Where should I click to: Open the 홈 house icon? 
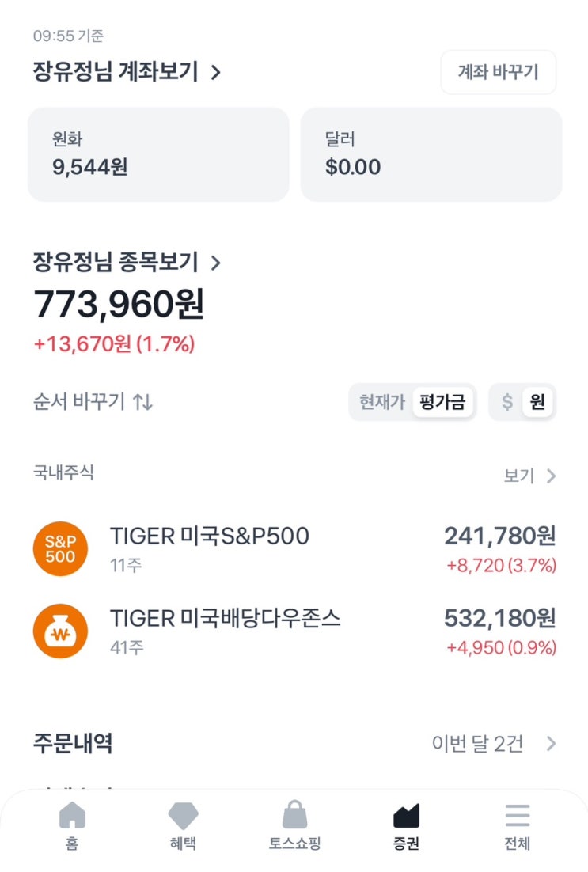coord(72,816)
